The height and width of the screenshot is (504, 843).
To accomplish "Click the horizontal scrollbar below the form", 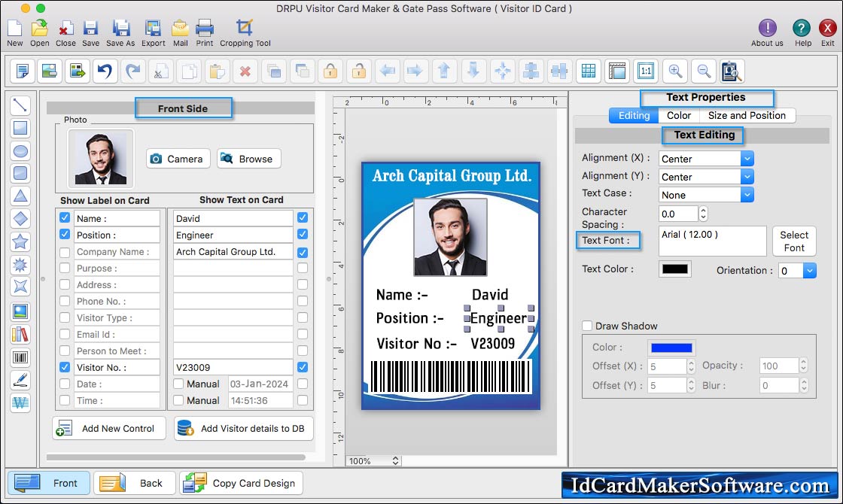I will pyautogui.click(x=176, y=457).
